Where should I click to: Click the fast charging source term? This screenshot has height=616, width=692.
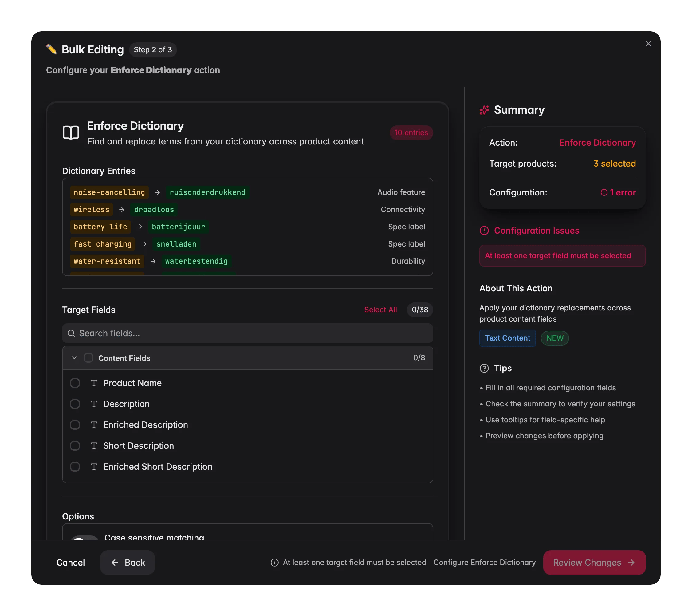click(103, 244)
